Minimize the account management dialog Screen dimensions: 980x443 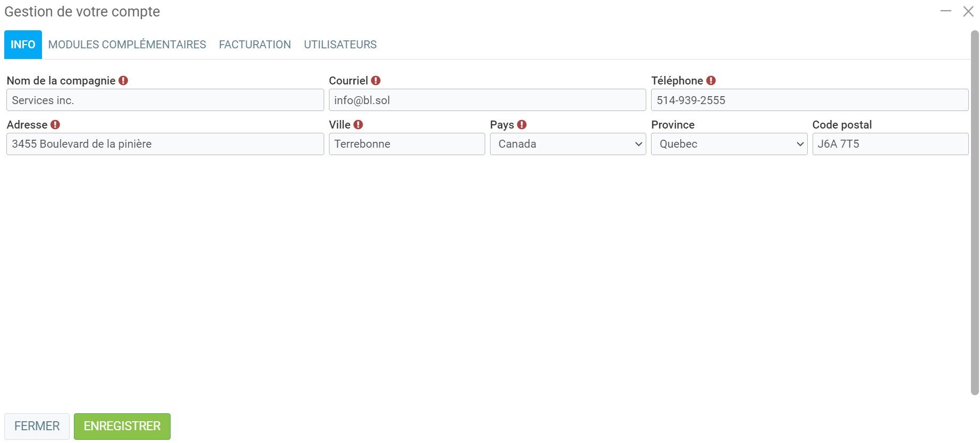(945, 11)
